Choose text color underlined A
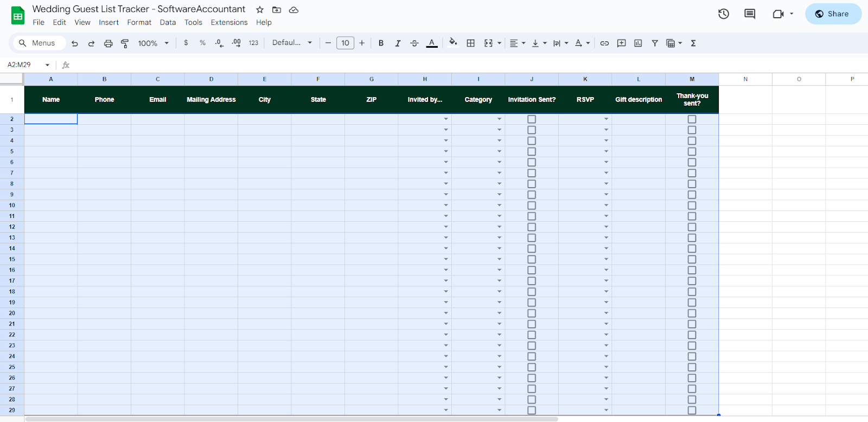 (x=432, y=43)
